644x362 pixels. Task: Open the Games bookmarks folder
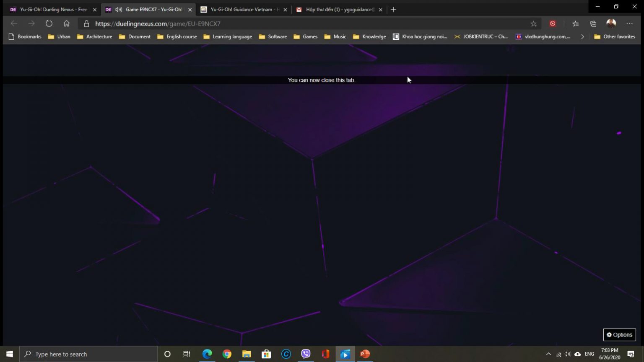pos(306,36)
